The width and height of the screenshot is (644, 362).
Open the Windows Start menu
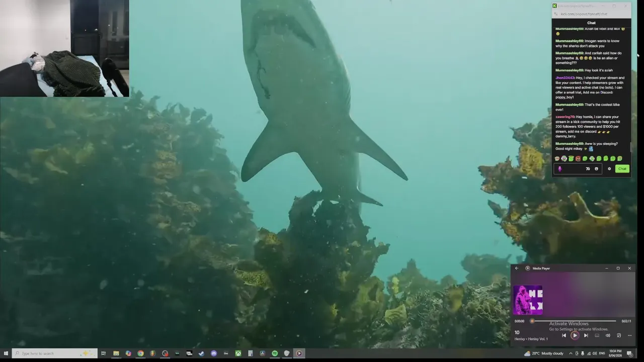[x=6, y=353]
